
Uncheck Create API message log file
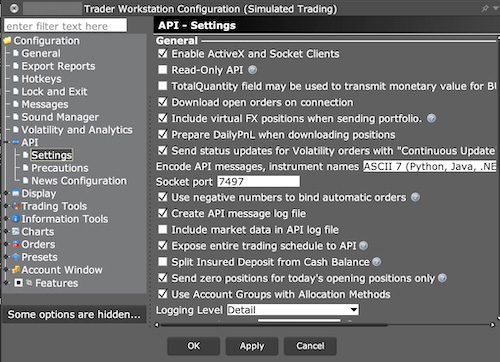[163, 213]
